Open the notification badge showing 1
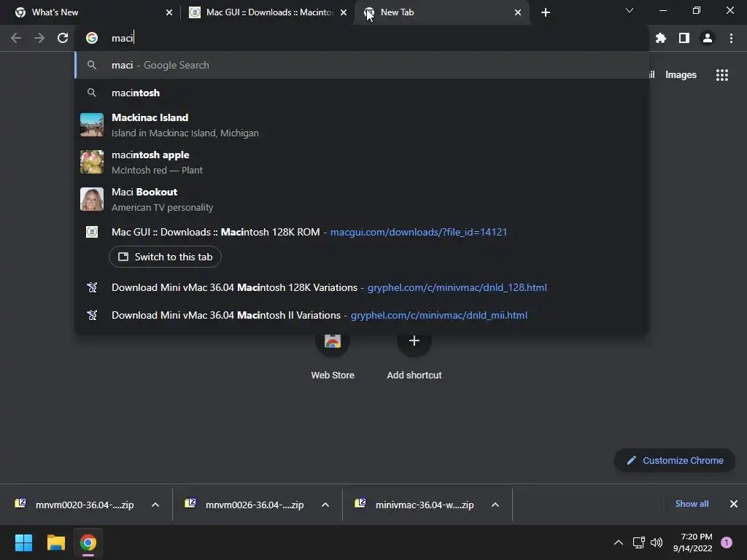The image size is (747, 560). click(x=727, y=542)
